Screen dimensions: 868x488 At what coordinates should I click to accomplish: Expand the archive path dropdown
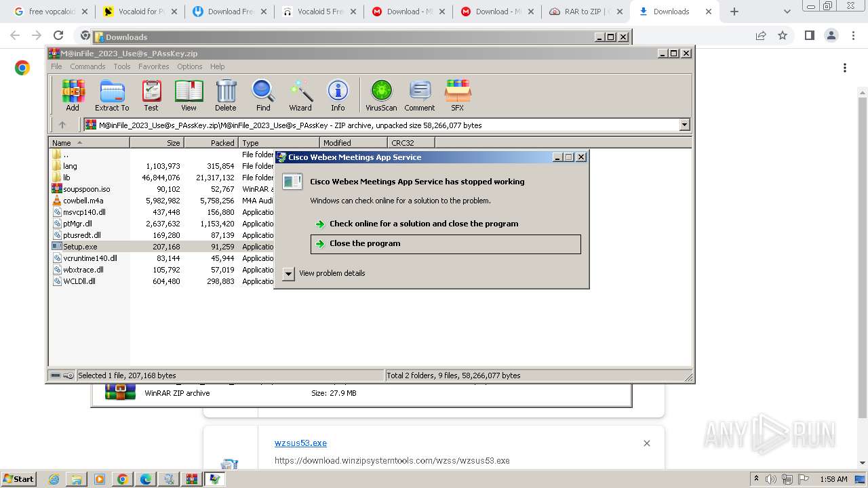[684, 125]
